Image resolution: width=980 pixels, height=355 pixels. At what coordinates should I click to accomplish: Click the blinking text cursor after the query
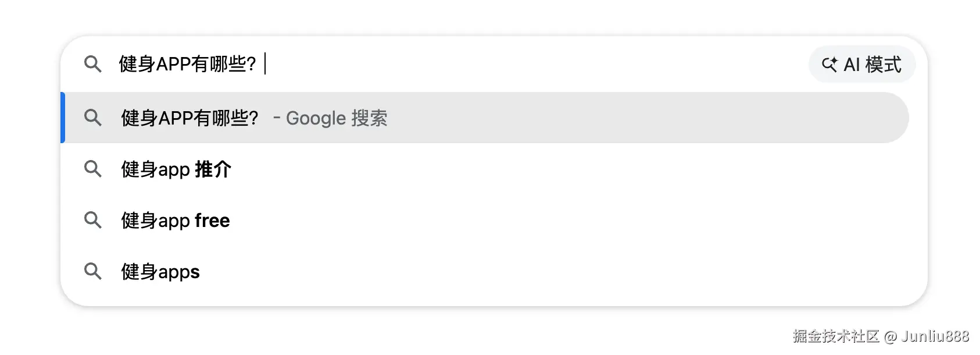pyautogui.click(x=265, y=64)
